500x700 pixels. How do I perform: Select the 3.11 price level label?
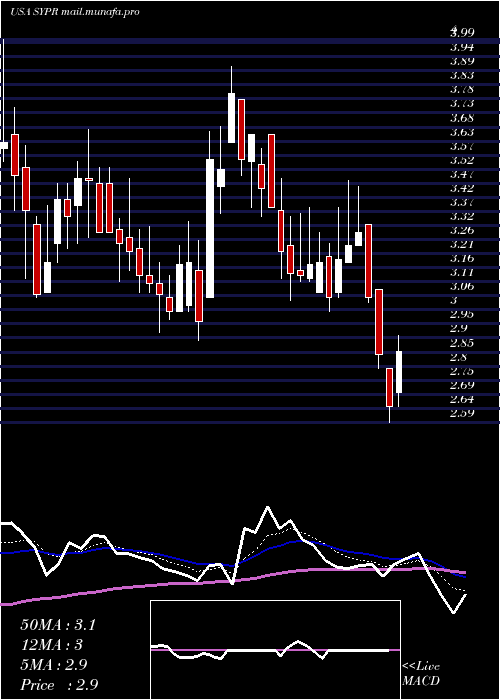[462, 272]
